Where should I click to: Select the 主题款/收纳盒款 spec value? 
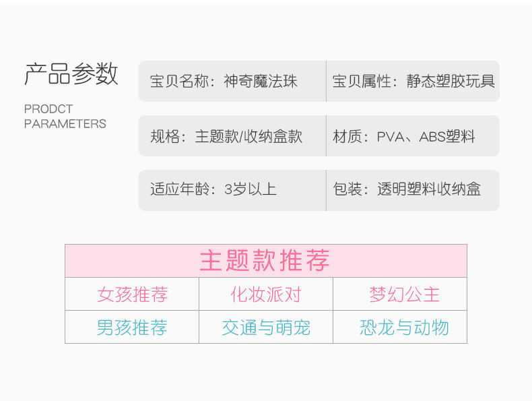pos(248,136)
